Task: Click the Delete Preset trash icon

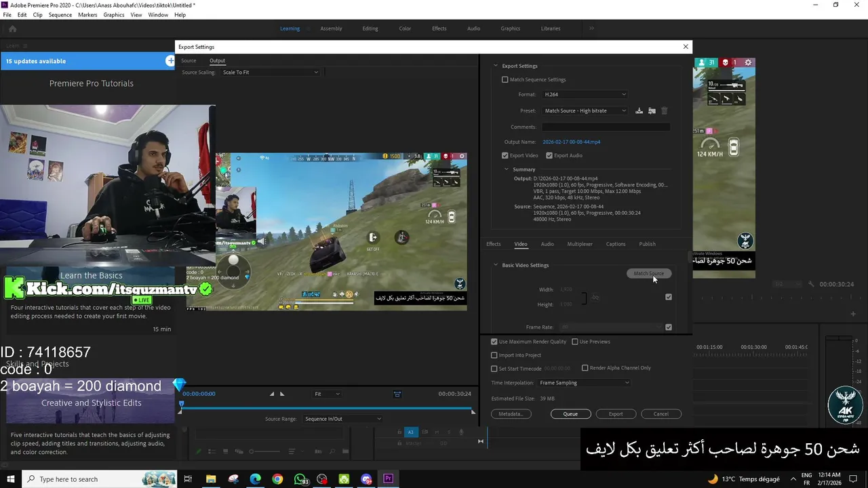Action: [665, 110]
